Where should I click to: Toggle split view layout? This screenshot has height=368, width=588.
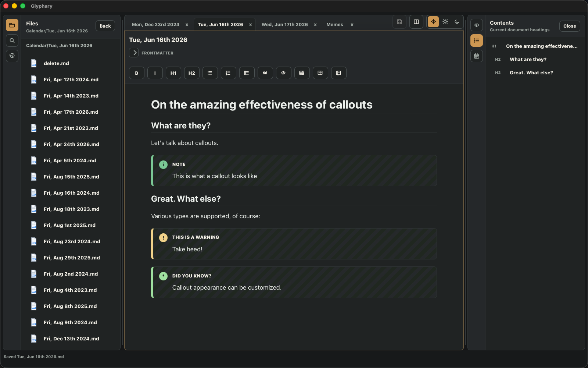pos(416,22)
